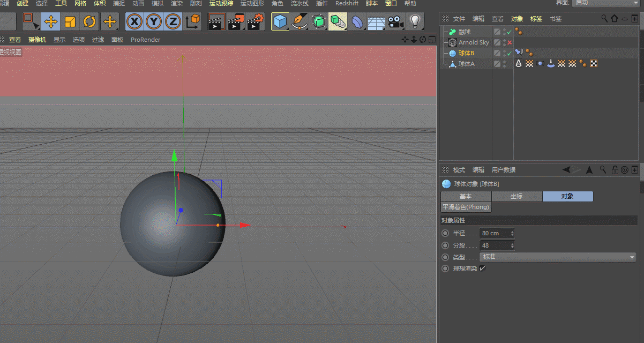The width and height of the screenshot is (644, 343).
Task: Click the pin tag on 球体B
Action: [519, 52]
